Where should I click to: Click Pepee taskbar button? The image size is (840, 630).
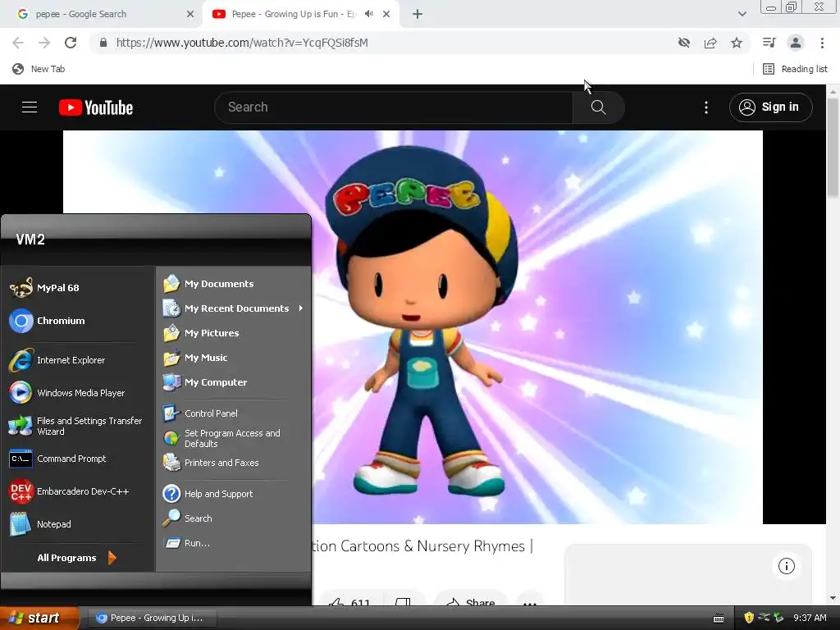tap(152, 618)
